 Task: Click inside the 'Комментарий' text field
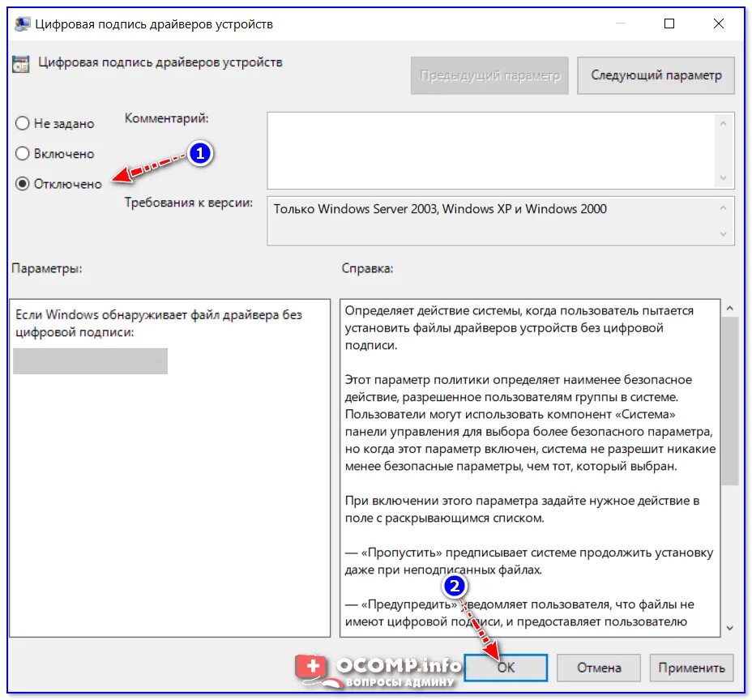[490, 151]
